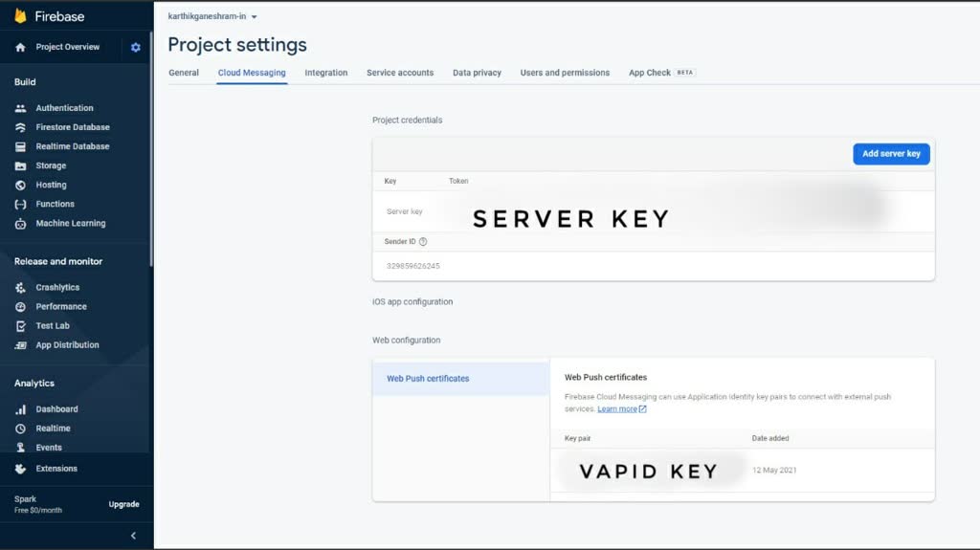Open Users and permissions tab
Viewport: 980px width, 550px height.
(x=565, y=73)
